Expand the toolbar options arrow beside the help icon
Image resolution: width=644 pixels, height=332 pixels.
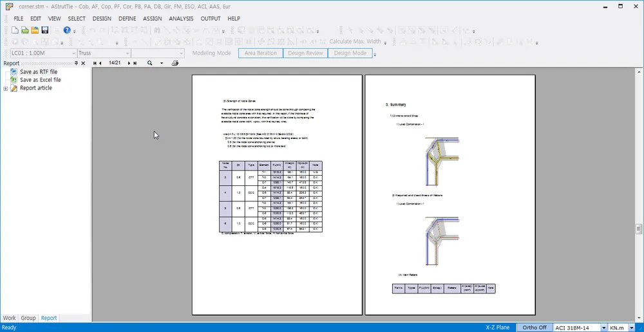pos(74,31)
